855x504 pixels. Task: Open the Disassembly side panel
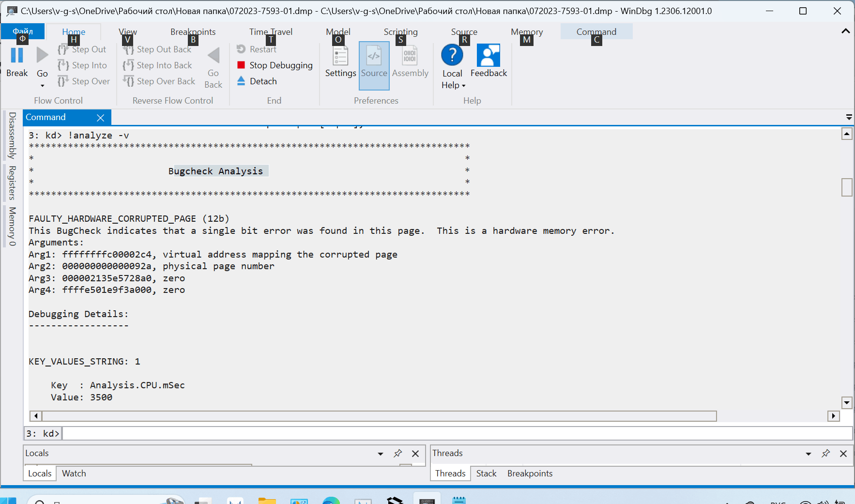click(x=12, y=136)
